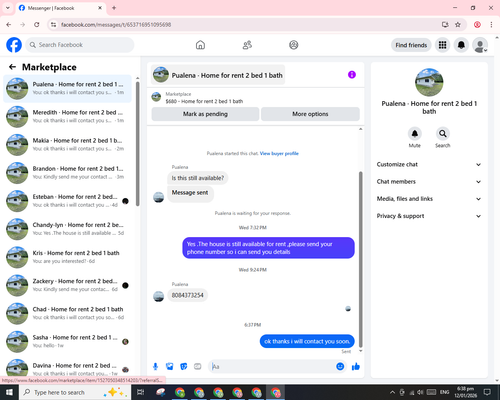The width and height of the screenshot is (500, 400).
Task: Click the taskbar 'Type here to search' box
Action: (x=75, y=392)
